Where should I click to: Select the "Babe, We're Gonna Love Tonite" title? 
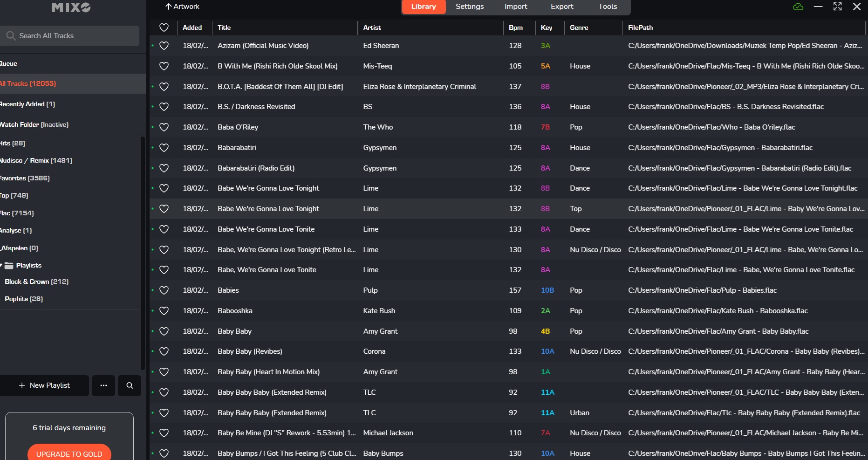tap(267, 270)
